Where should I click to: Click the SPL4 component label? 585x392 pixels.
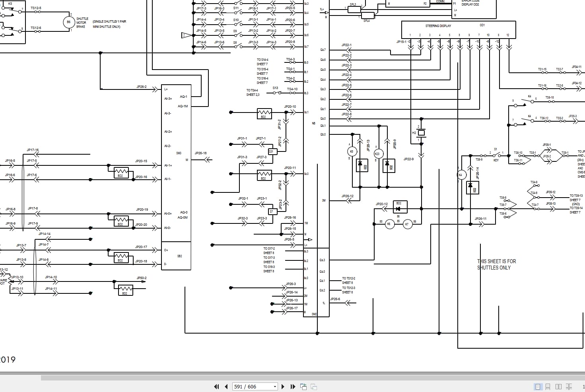pyautogui.click(x=366, y=20)
